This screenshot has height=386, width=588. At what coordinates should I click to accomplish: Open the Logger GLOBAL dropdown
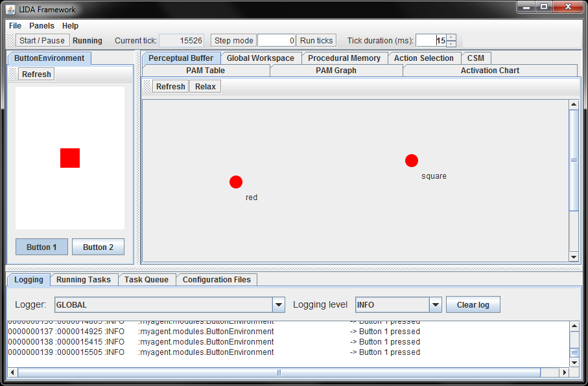(279, 305)
